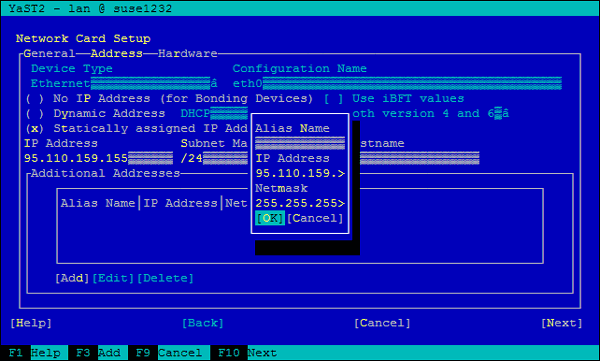Click the IP Address table column header
Viewport: 600px width, 361px height.
[x=180, y=203]
